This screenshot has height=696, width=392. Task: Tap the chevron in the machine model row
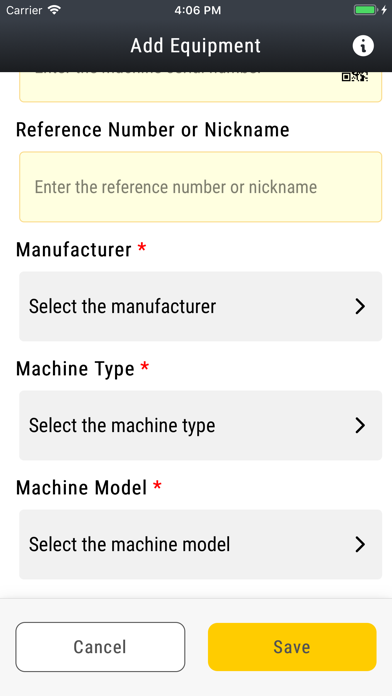[x=360, y=544]
